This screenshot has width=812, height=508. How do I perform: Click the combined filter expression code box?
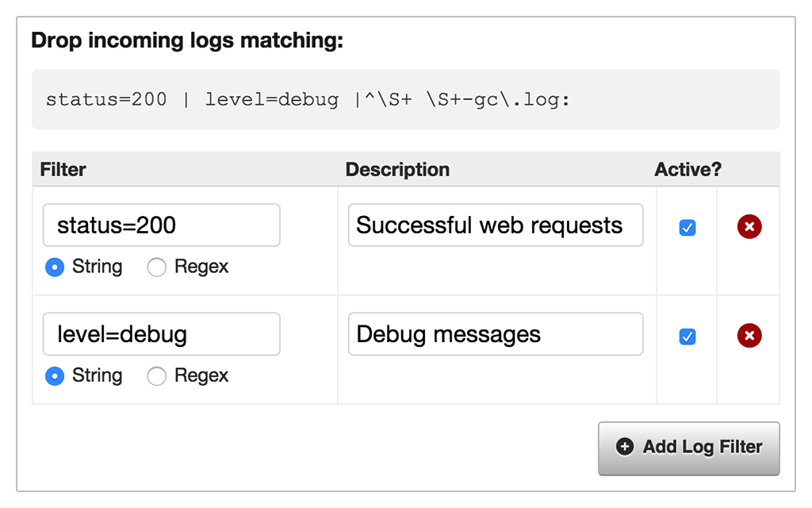[405, 100]
